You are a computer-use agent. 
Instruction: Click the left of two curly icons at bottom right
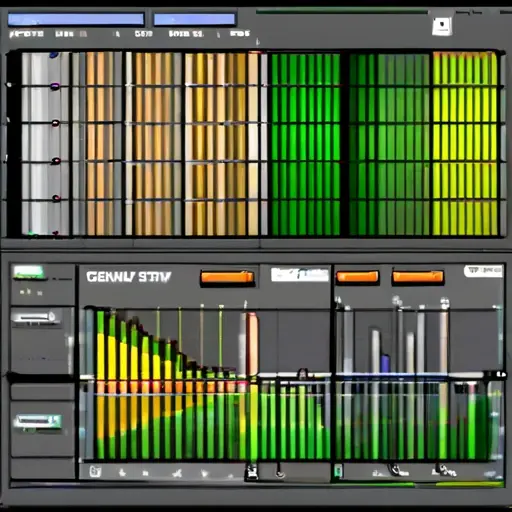point(396,470)
